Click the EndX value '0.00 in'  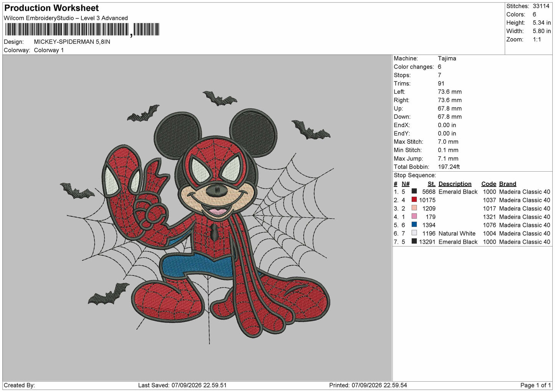pos(447,125)
